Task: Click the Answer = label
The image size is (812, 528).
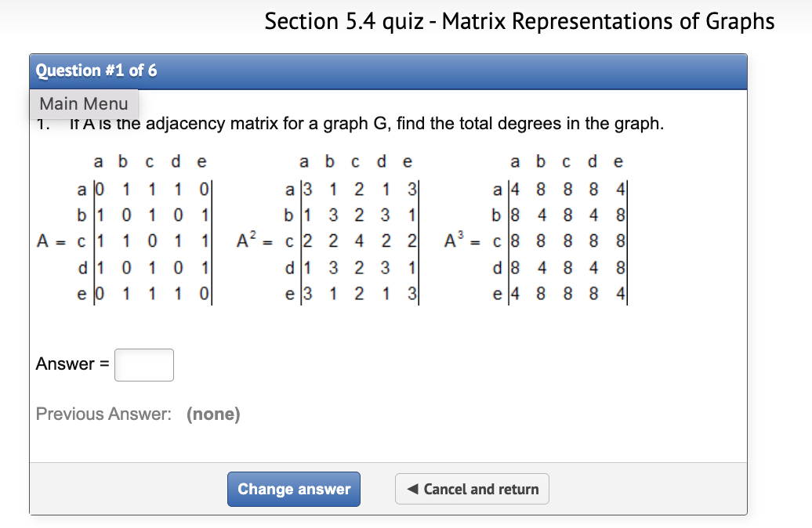Action: [x=71, y=364]
